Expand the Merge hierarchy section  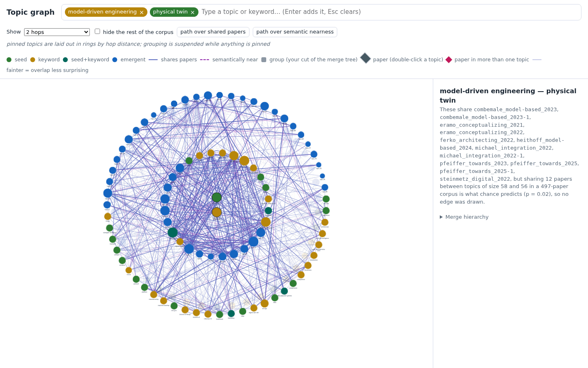click(x=464, y=217)
